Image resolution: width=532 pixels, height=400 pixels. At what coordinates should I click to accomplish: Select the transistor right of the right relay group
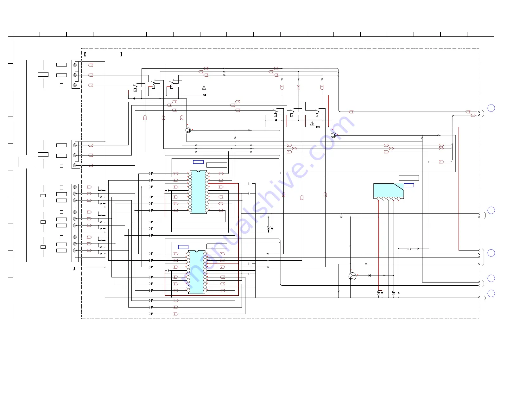point(333,135)
